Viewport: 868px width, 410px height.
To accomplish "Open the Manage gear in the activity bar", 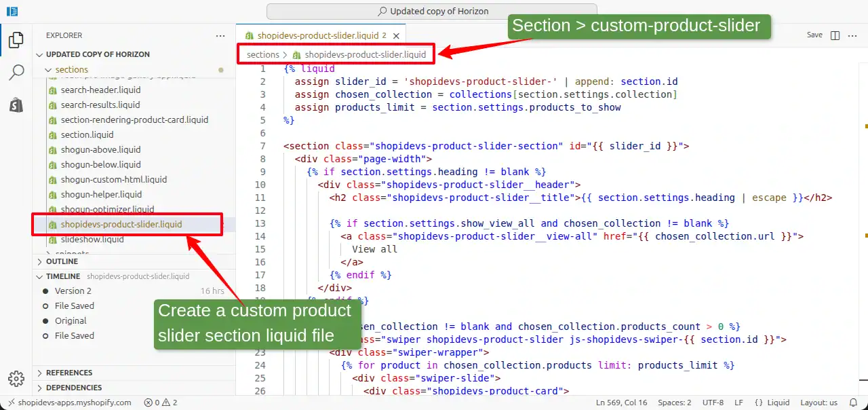I will (16, 379).
